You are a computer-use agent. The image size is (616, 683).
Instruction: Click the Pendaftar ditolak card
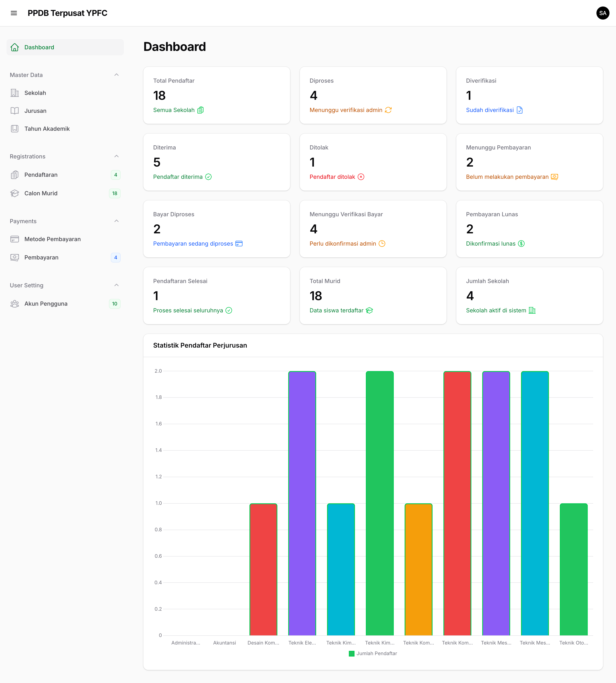[x=373, y=162]
